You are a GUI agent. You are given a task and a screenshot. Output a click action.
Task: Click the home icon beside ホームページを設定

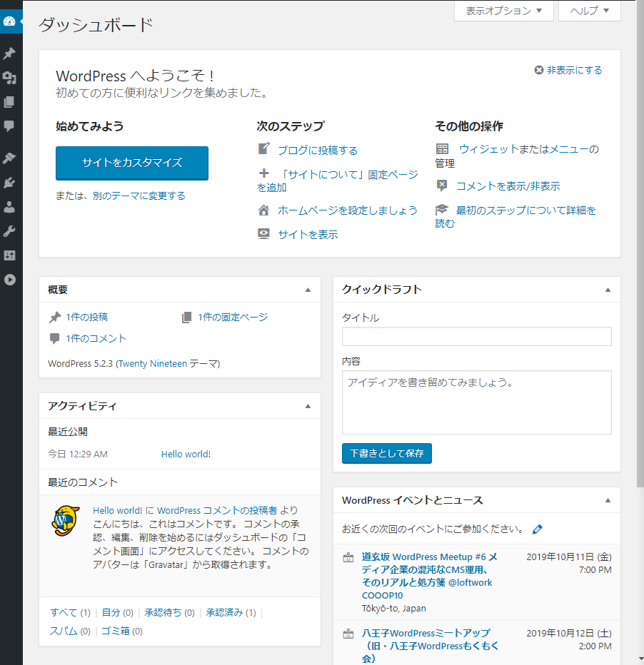coord(264,210)
